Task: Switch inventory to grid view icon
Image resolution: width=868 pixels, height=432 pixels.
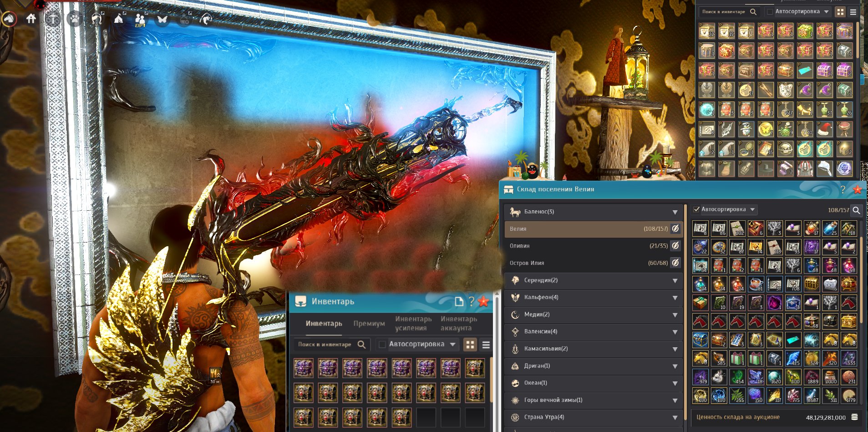Action: coord(470,345)
